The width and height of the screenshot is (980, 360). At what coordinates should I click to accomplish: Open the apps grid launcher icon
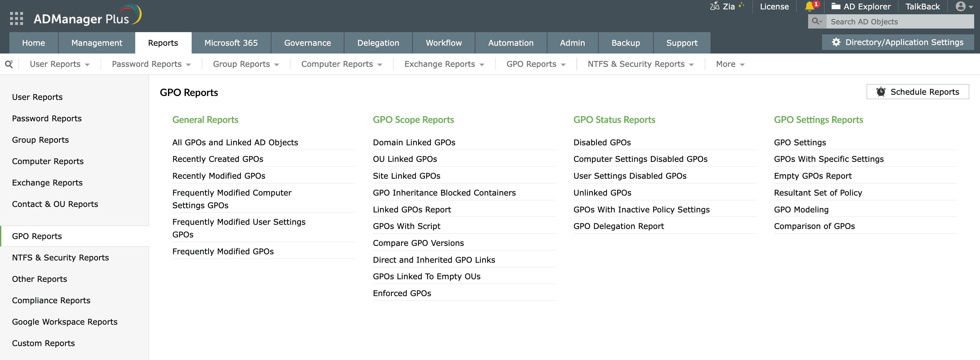coord(16,18)
